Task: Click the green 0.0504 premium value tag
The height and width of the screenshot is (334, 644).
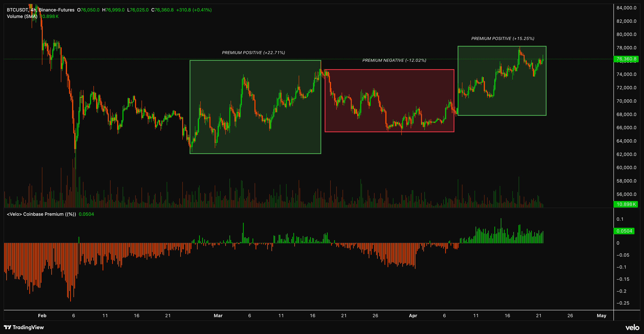Action: click(624, 231)
